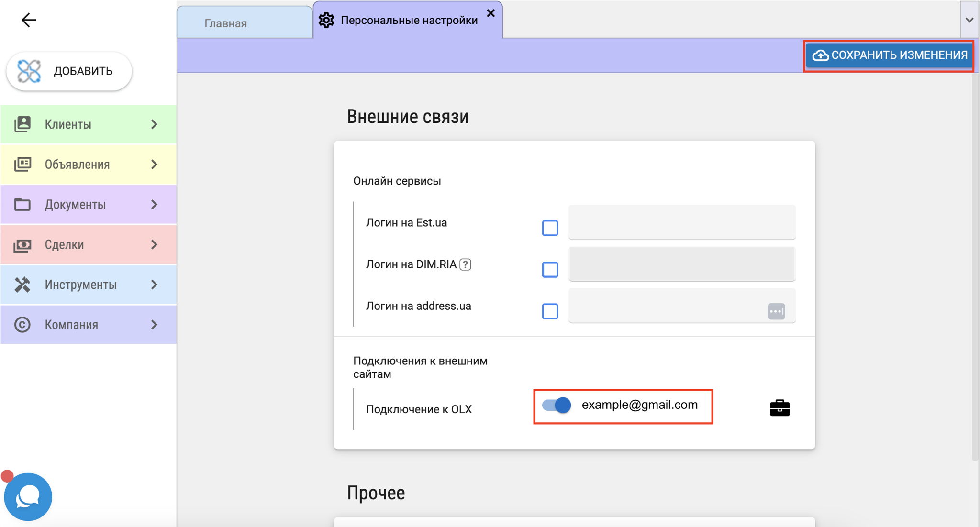Screen dimensions: 980x527
Task: Click the Клиенты contacts icon
Action: (x=22, y=124)
